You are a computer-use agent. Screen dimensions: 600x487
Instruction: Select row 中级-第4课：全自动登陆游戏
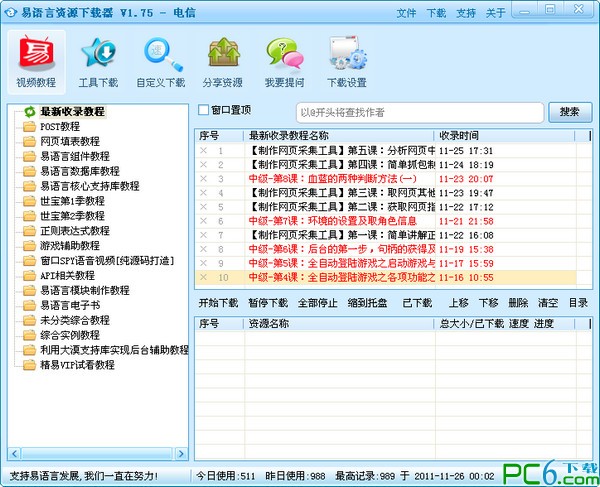[x=386, y=277]
